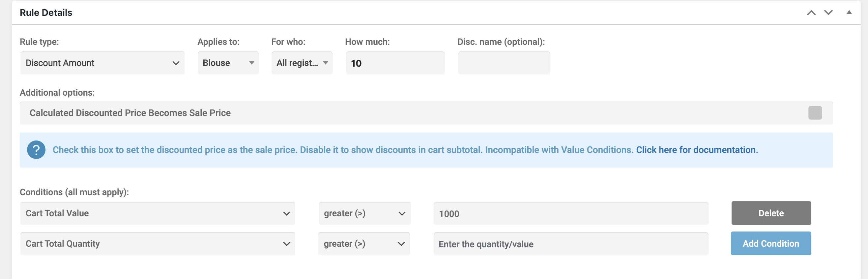This screenshot has height=279, width=868.
Task: Delete the Cart Total Value condition
Action: 771,213
